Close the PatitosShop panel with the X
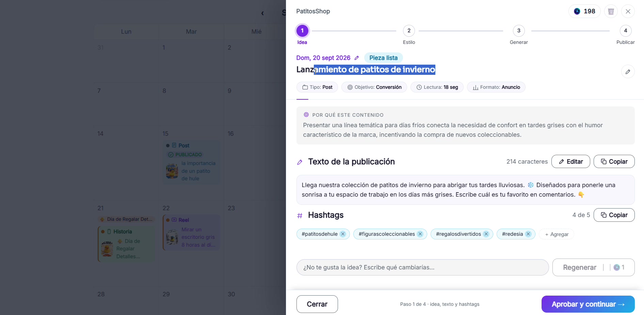The height and width of the screenshot is (315, 644). click(x=628, y=11)
